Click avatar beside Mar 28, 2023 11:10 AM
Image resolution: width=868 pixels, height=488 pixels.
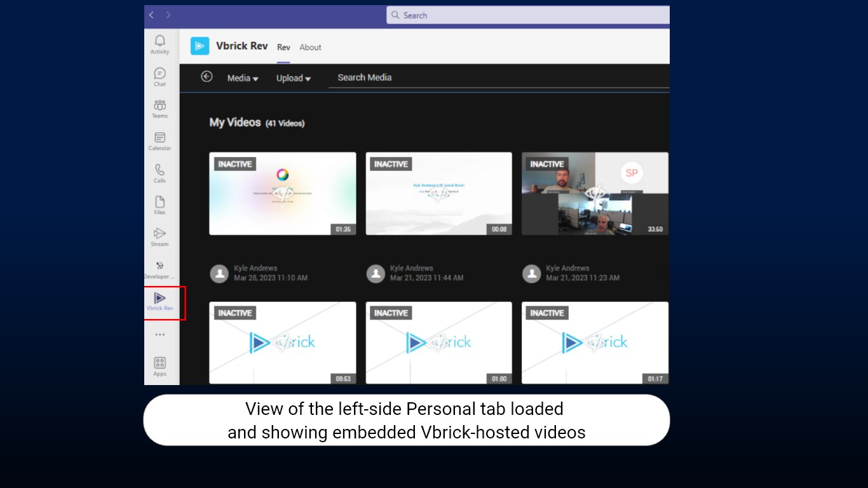click(219, 274)
